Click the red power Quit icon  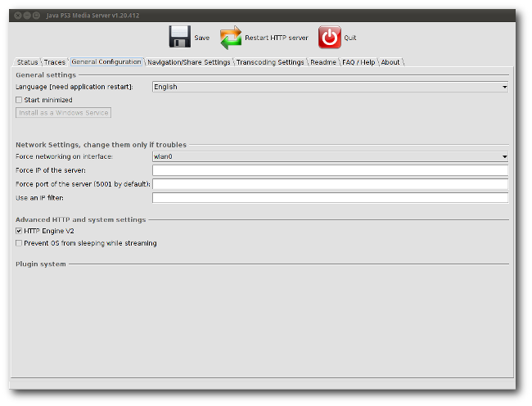point(330,37)
